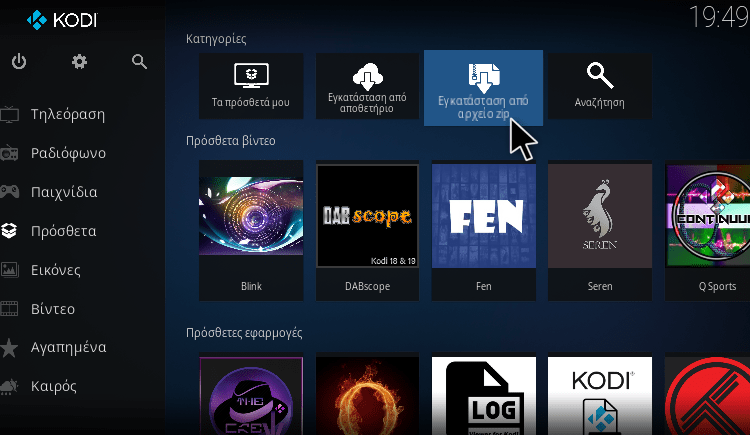Viewport: 750px width, 435px height.
Task: Open Ραδιόφωνο menu item
Action: 68,154
